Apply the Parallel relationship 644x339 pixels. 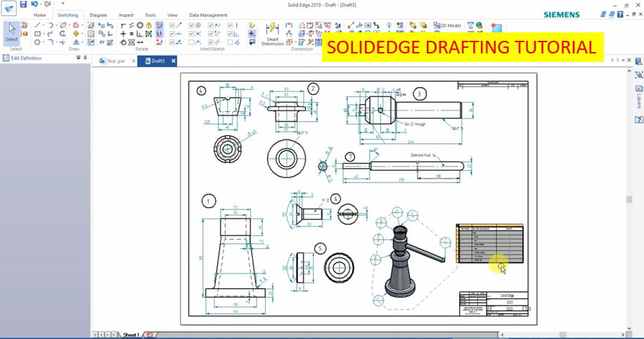coord(131,25)
